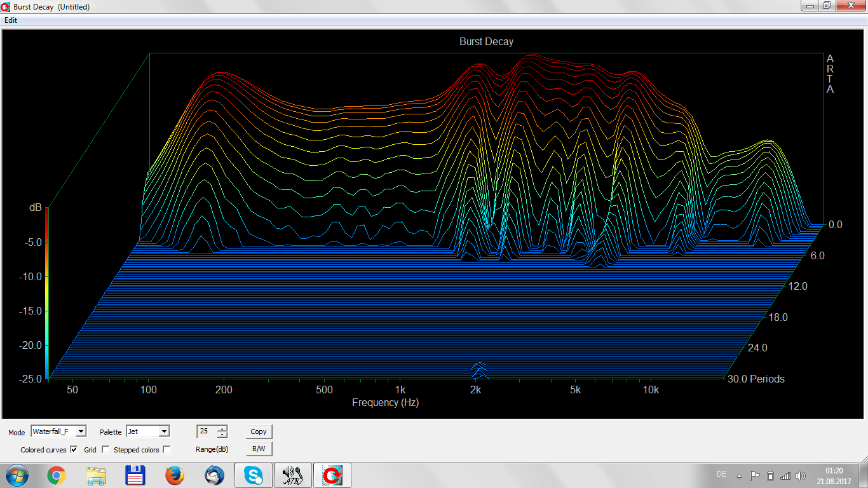This screenshot has width=868, height=488.
Task: Switch to the ARTA taskbar button
Action: 332,475
